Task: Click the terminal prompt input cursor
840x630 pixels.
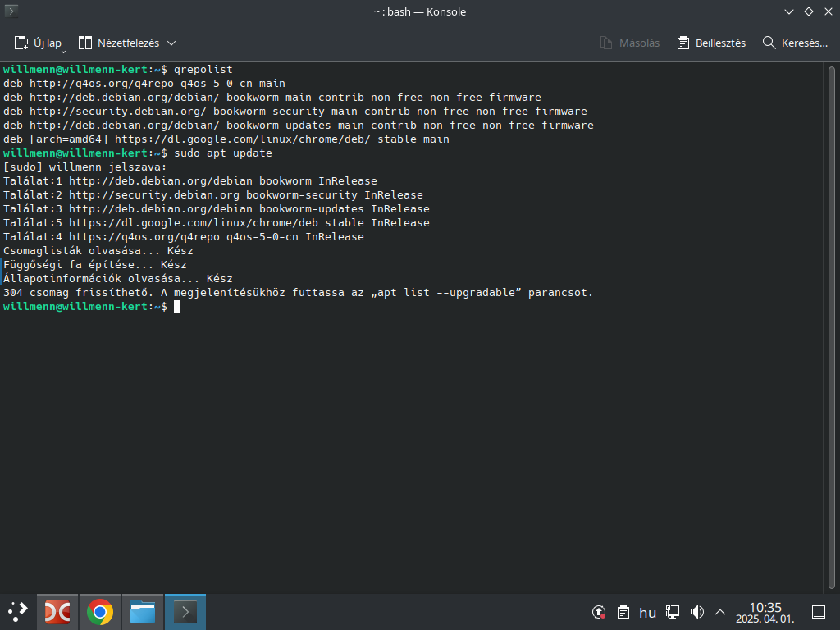Action: tap(176, 306)
